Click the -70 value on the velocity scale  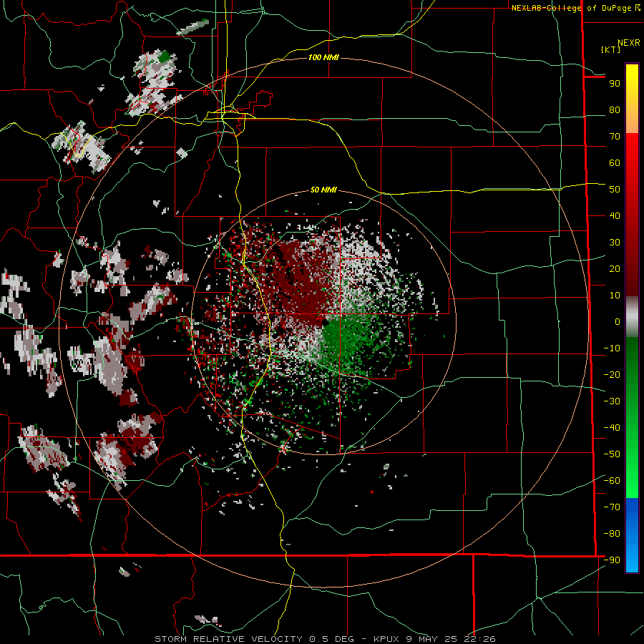coord(612,507)
